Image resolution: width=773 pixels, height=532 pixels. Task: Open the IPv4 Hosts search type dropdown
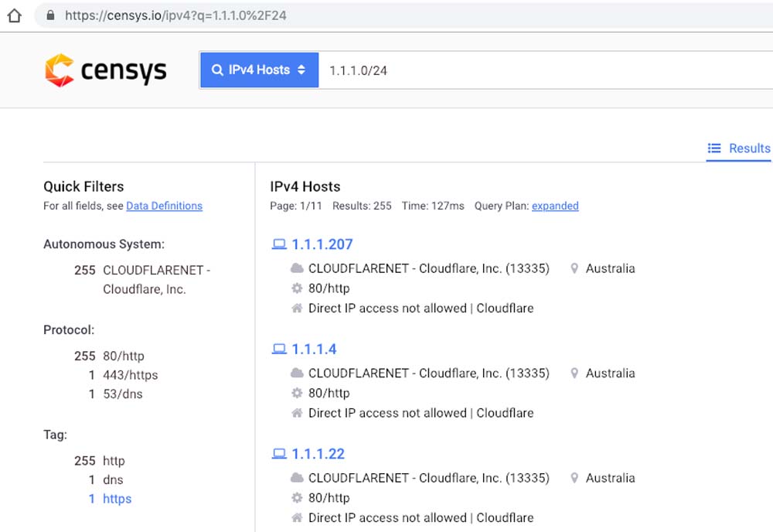click(x=259, y=70)
